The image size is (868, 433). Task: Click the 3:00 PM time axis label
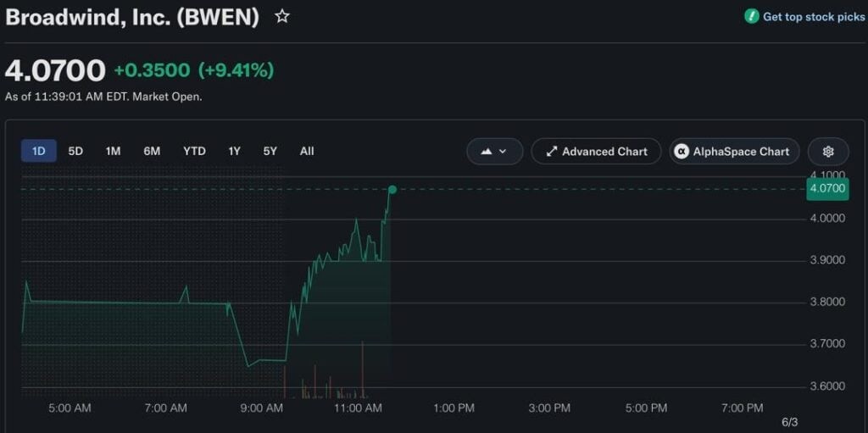(x=549, y=408)
